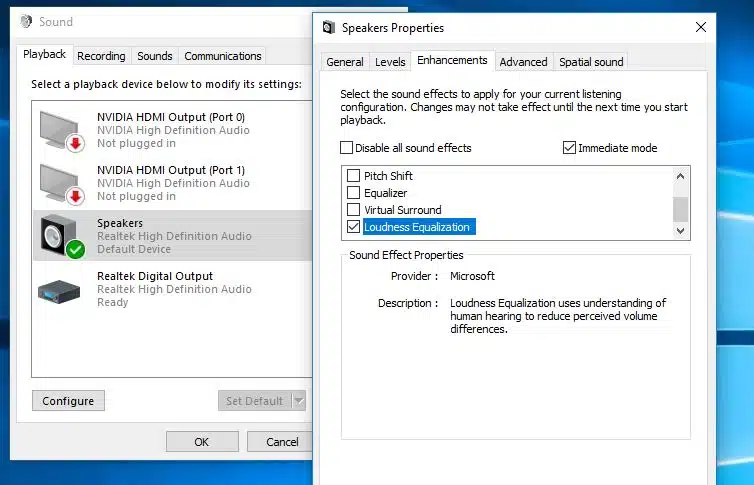The image size is (754, 485).
Task: Click the Sound window title icon
Action: pos(26,21)
